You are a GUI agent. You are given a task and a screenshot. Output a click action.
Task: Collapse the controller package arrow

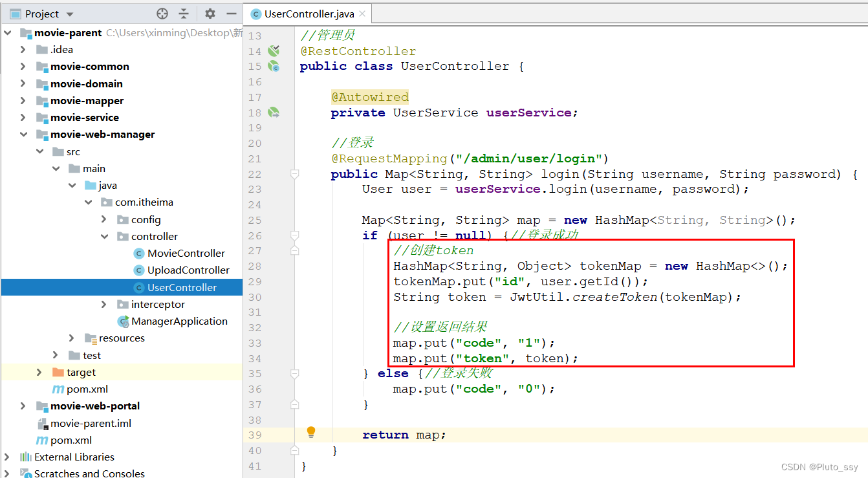coord(104,236)
